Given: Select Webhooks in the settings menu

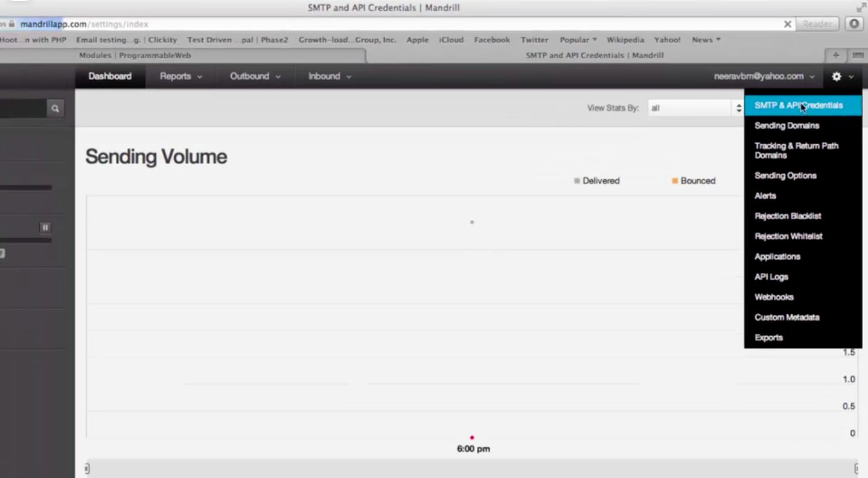Looking at the screenshot, I should (774, 297).
